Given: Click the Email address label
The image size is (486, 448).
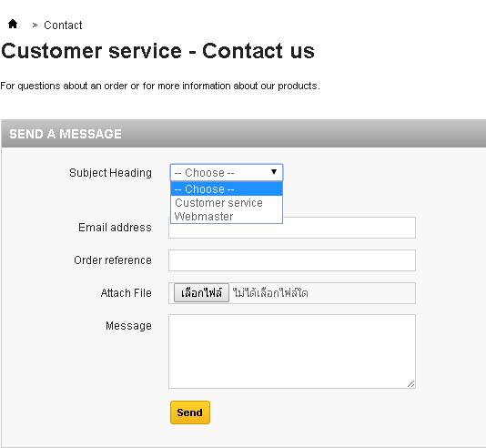Looking at the screenshot, I should [115, 228].
